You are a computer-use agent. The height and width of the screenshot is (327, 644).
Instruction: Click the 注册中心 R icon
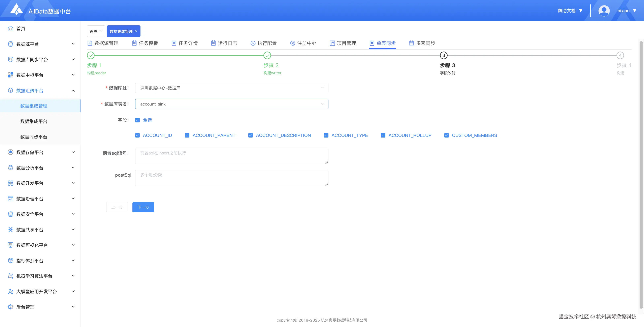coord(292,43)
